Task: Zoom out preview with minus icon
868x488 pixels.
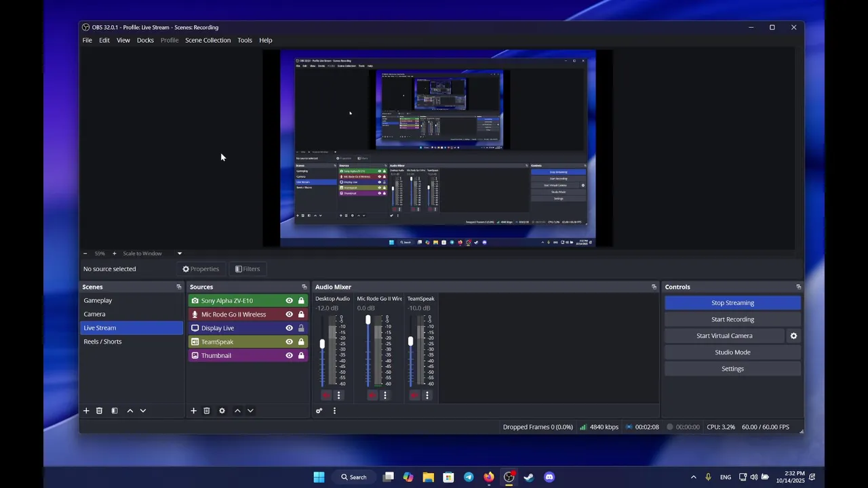Action: coord(85,253)
